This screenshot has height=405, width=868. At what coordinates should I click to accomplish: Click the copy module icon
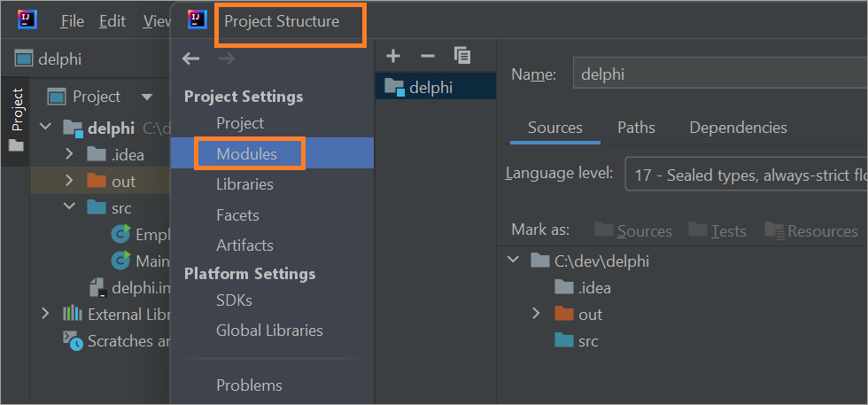(461, 56)
